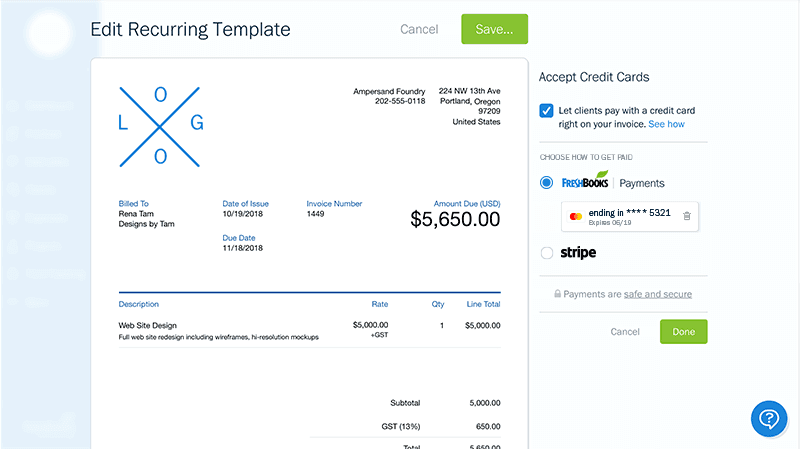Edit the Date of Issue 10/19/2018

tap(243, 213)
